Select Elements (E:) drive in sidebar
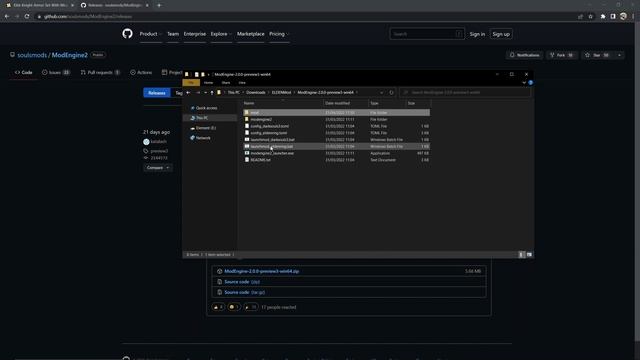The height and width of the screenshot is (360, 640). [205, 128]
